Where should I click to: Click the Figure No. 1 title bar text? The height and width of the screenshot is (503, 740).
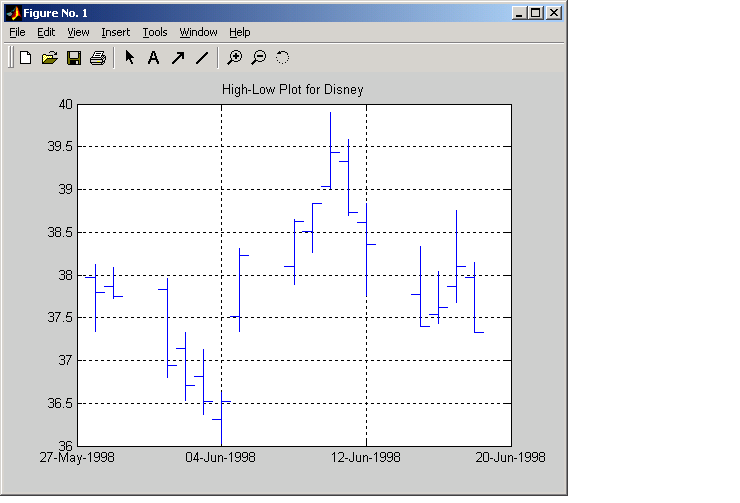55,13
